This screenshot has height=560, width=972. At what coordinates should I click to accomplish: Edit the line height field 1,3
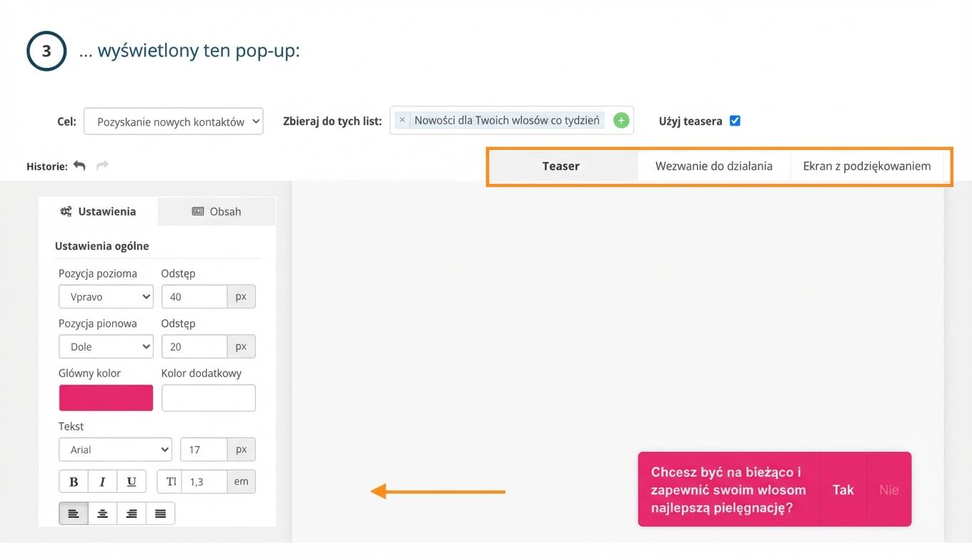(x=204, y=481)
